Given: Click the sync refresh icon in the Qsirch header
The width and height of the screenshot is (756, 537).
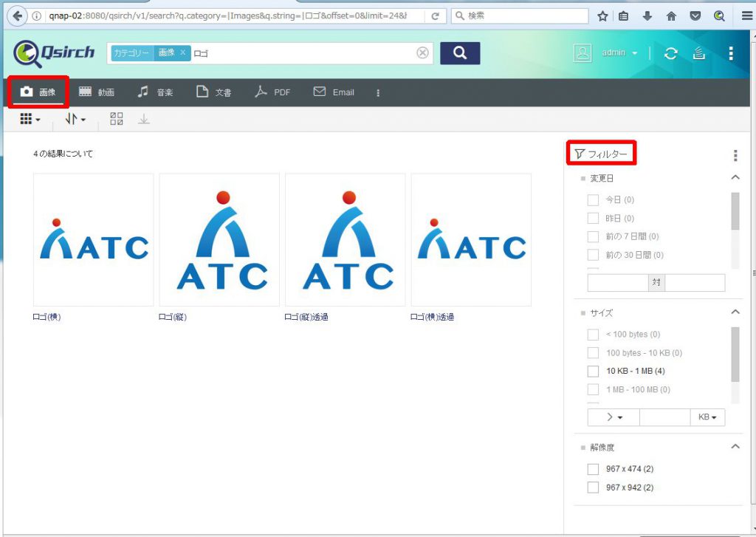Looking at the screenshot, I should click(x=670, y=53).
